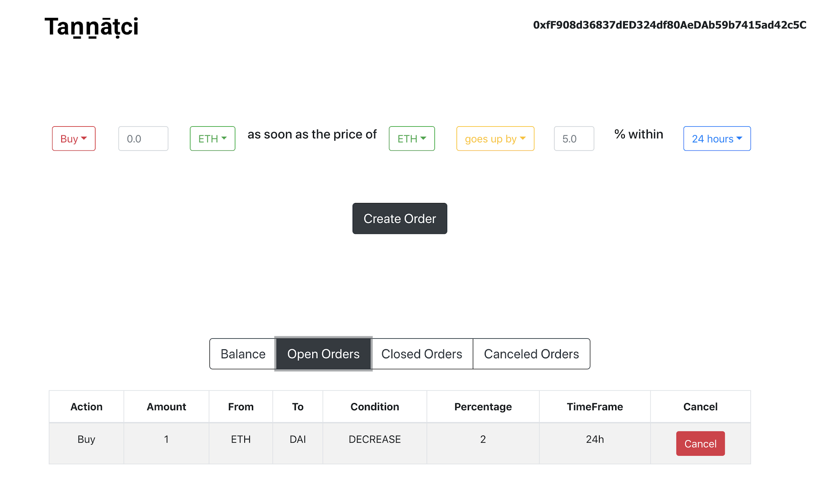Click the order amount input field

pos(143,139)
